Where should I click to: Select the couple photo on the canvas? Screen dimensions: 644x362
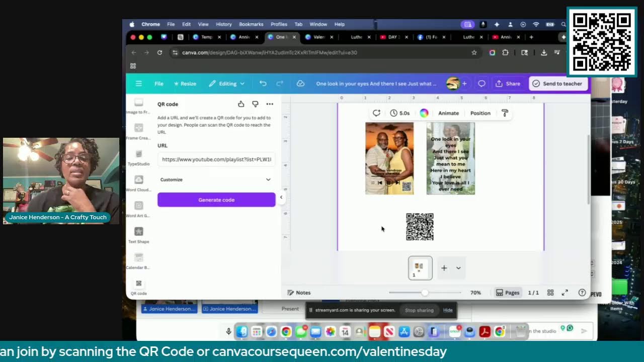click(x=389, y=158)
